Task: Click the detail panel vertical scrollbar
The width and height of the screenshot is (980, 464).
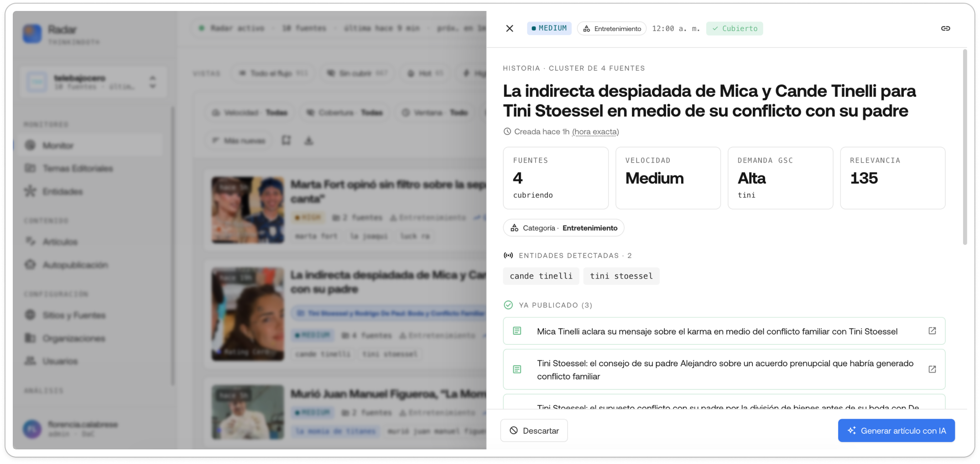Action: (964, 147)
